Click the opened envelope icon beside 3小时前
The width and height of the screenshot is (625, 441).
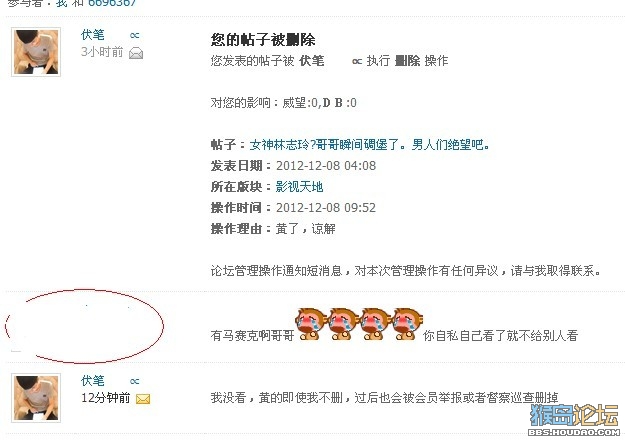136,53
